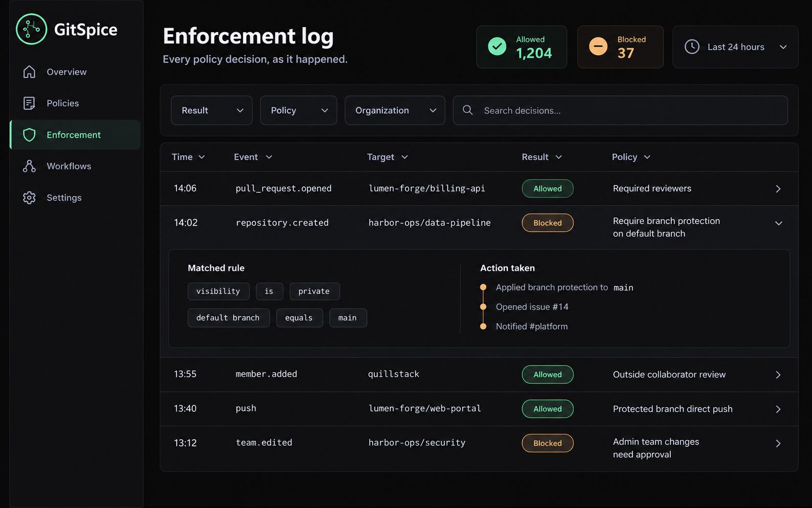Click target quillstack
This screenshot has width=812, height=508.
pyautogui.click(x=393, y=374)
